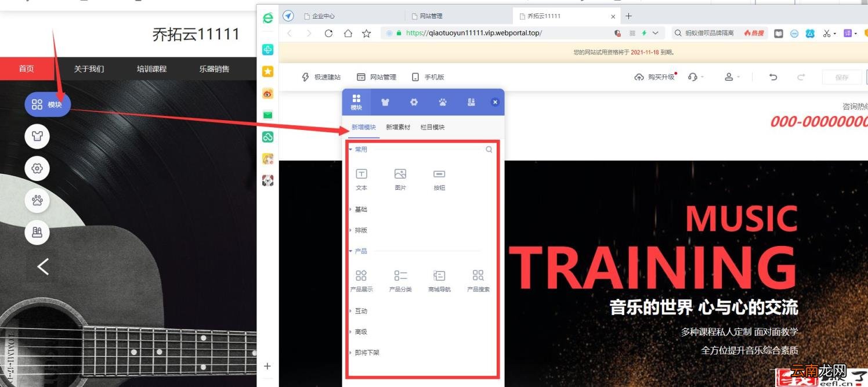The height and width of the screenshot is (387, 868).
Task: Expand the 即将下架 module group
Action: [364, 353]
